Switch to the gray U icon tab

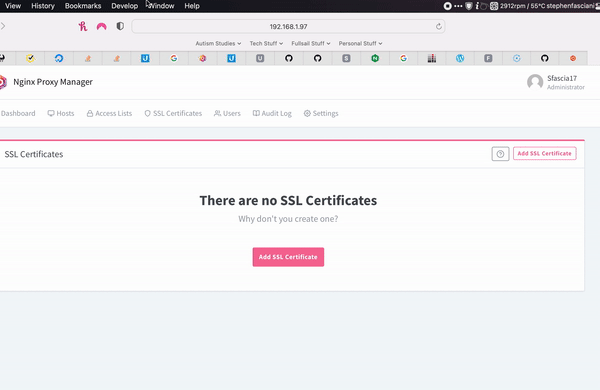pos(260,58)
